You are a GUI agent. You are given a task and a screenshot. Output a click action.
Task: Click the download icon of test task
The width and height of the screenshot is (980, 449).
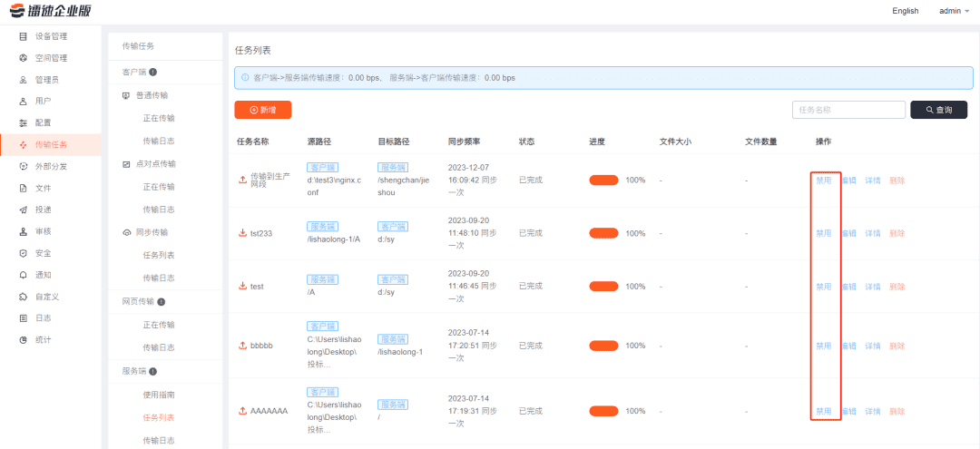[243, 286]
